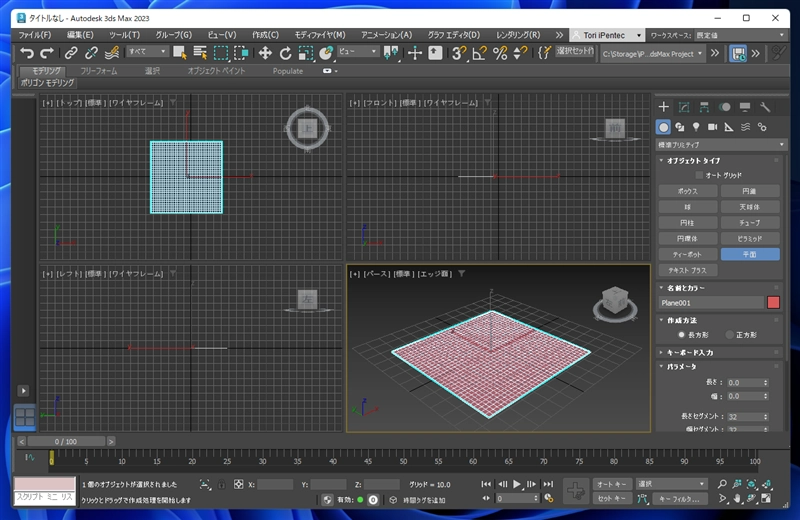This screenshot has height=520, width=800.
Task: Activate the Select and Rotate tool
Action: [285, 53]
